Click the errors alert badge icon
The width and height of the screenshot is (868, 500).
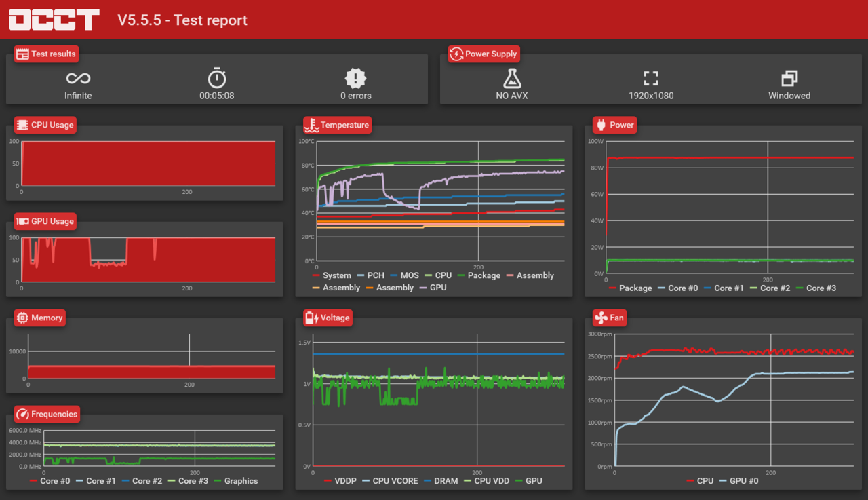tap(355, 77)
